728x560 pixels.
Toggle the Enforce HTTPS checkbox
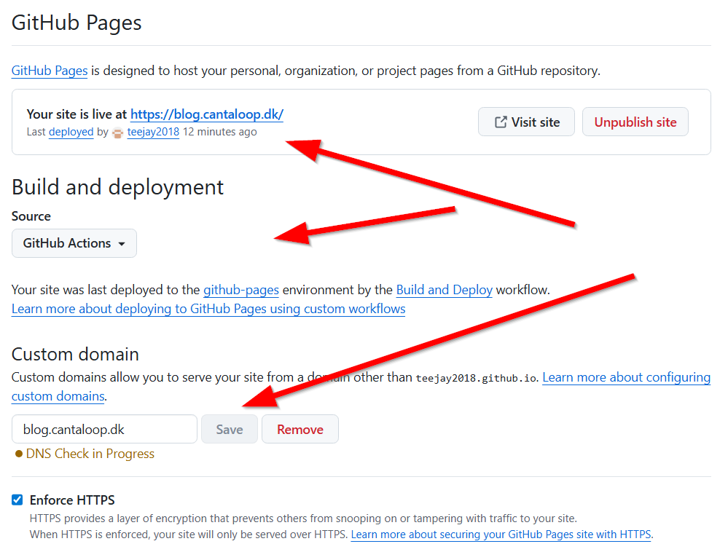pos(17,500)
